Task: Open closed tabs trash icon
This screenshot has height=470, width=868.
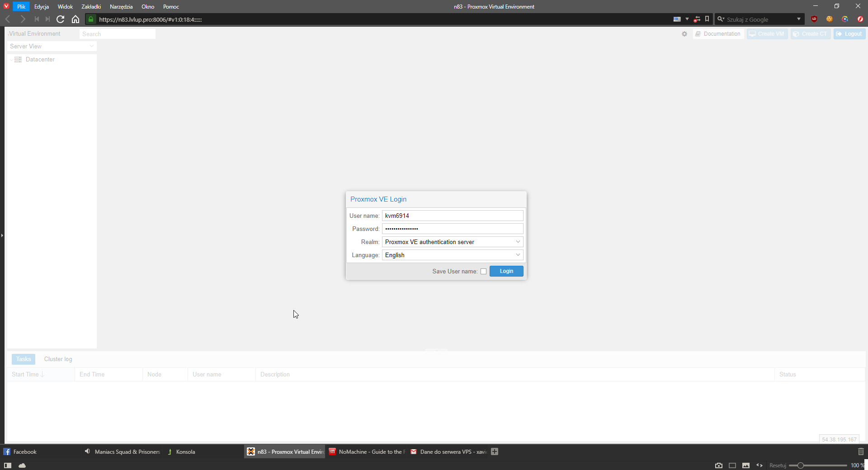Action: [861, 451]
